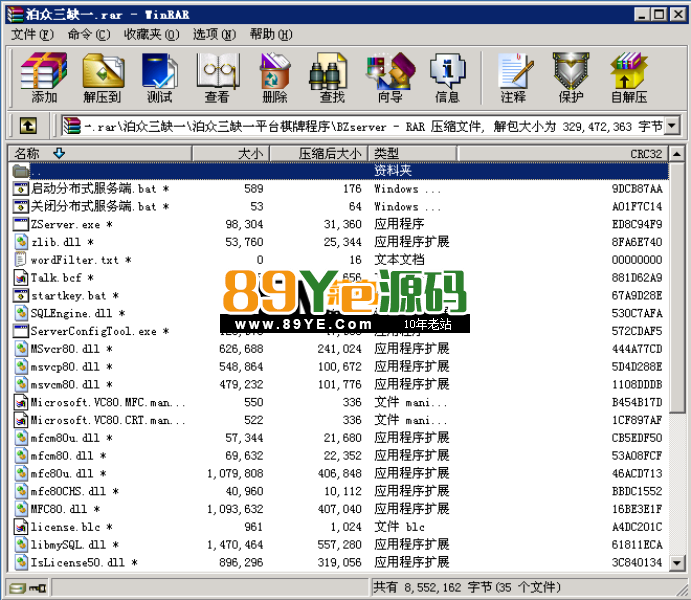The height and width of the screenshot is (600, 691).
Task: Select mfcm80.dll file row
Action: 338,456
